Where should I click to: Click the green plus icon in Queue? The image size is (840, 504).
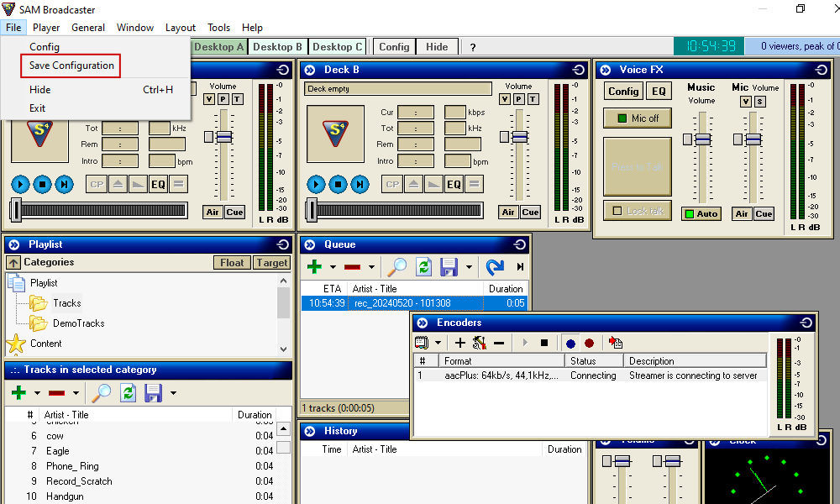coord(314,267)
